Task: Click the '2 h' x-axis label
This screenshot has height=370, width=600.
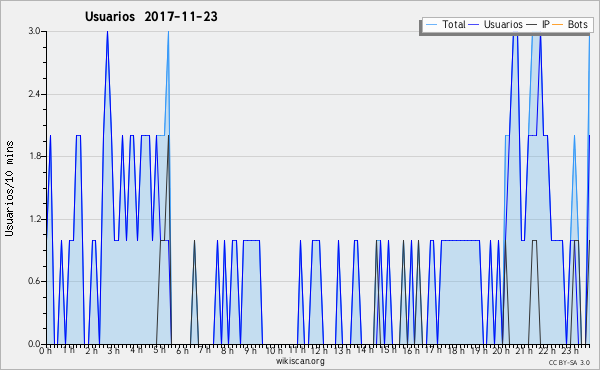Action: click(x=91, y=350)
